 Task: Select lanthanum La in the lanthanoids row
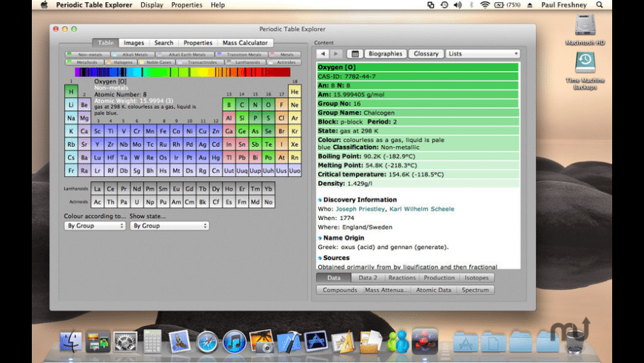[97, 189]
